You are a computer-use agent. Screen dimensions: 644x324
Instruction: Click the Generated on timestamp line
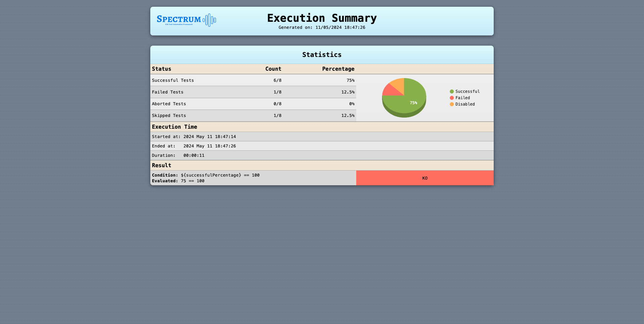coord(322,27)
